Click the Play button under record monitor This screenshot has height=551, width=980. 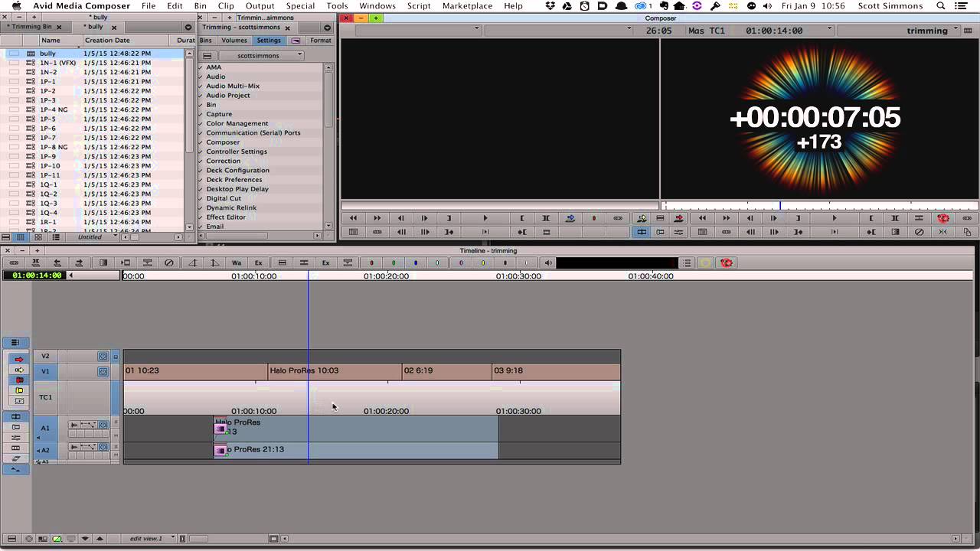coord(834,218)
